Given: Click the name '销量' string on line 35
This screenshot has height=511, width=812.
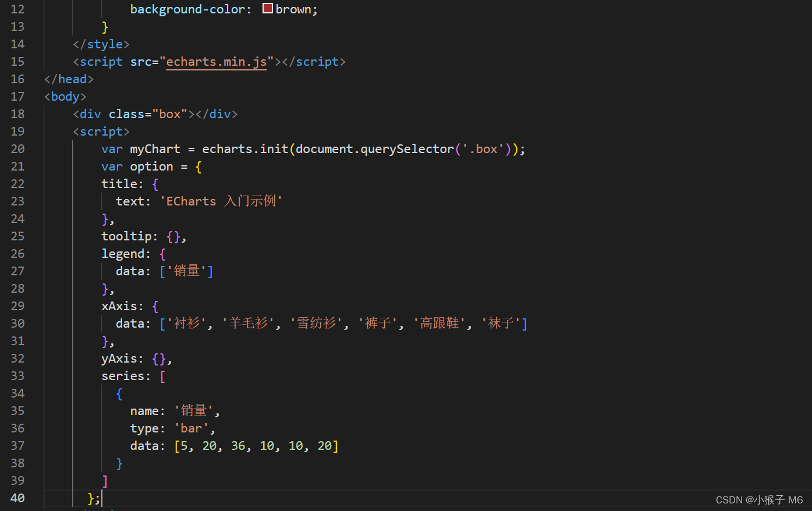Looking at the screenshot, I should pyautogui.click(x=194, y=411).
